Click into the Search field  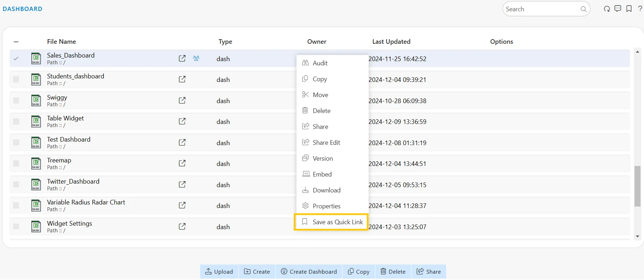coord(542,9)
